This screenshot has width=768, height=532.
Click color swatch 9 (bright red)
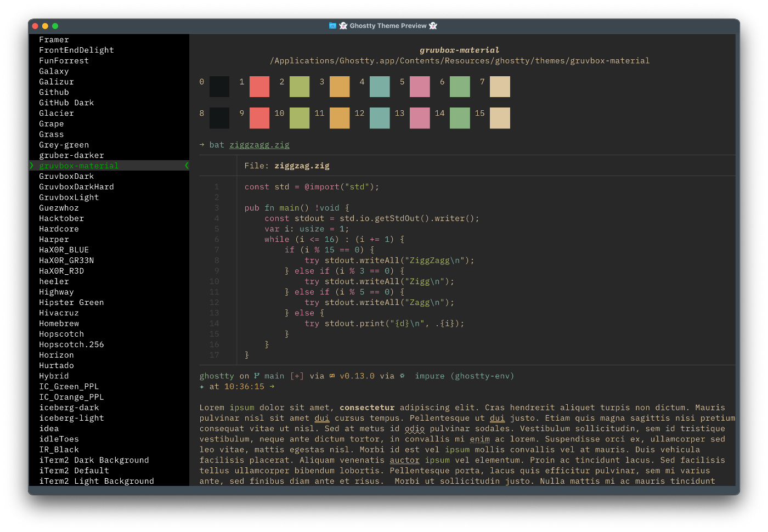pyautogui.click(x=259, y=118)
